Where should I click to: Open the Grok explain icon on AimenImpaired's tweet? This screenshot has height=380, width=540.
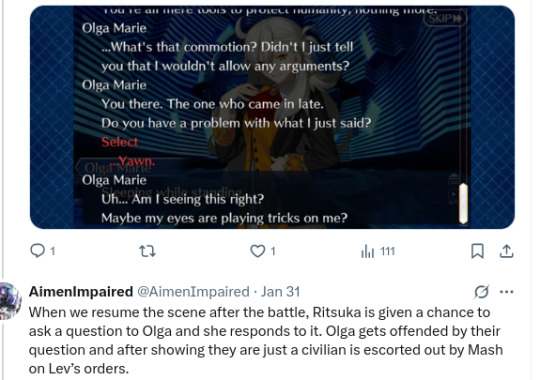click(x=481, y=292)
